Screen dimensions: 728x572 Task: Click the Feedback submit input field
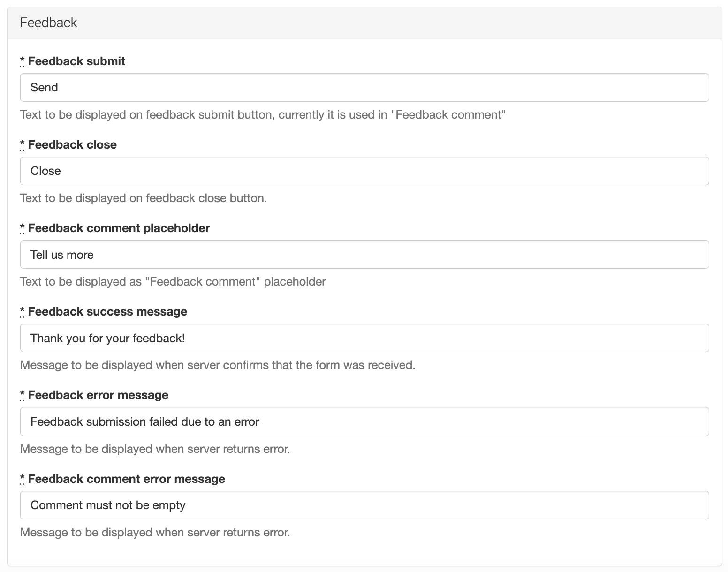(364, 88)
